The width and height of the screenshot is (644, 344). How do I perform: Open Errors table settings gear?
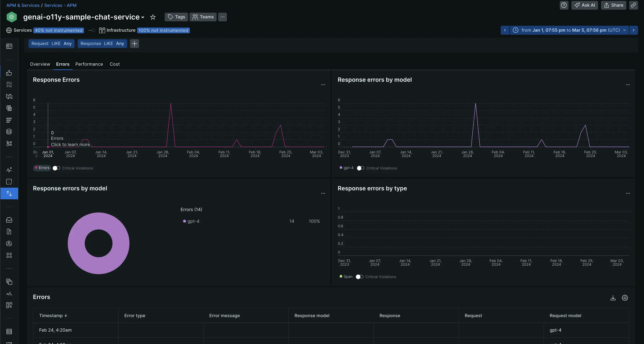[625, 298]
